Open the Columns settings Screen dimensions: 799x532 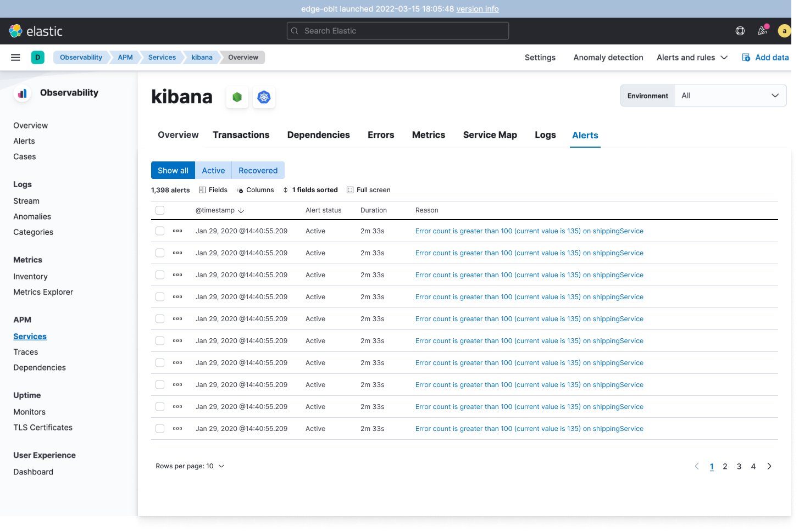pyautogui.click(x=256, y=190)
